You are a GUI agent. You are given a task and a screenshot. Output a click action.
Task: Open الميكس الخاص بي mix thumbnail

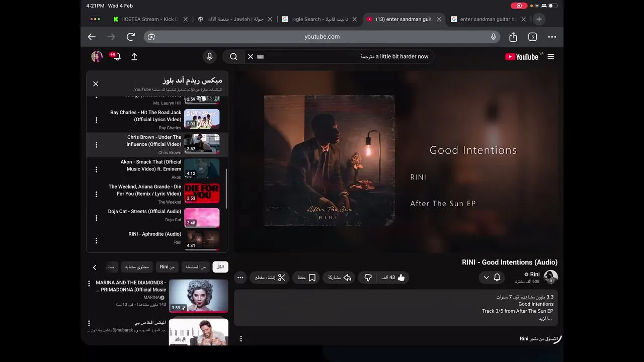[198, 332]
